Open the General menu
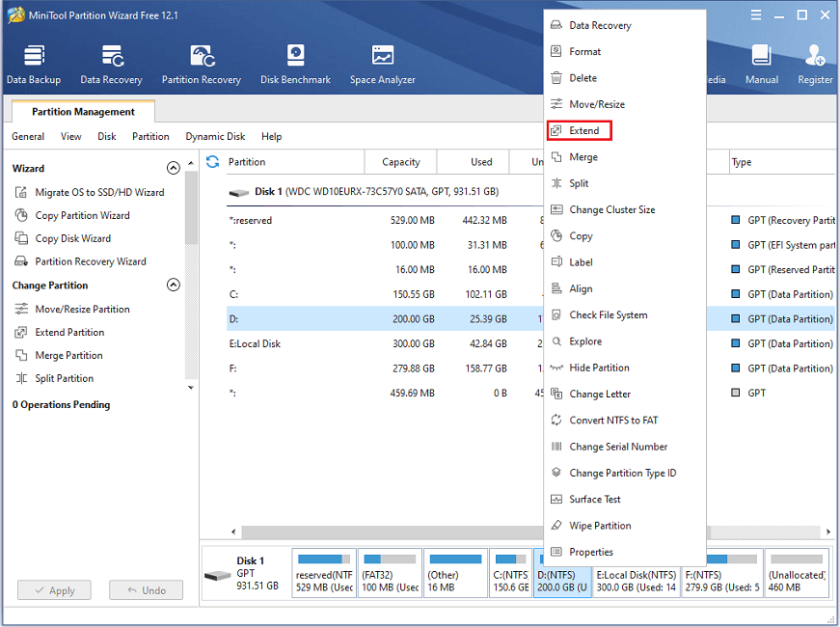 click(x=28, y=137)
